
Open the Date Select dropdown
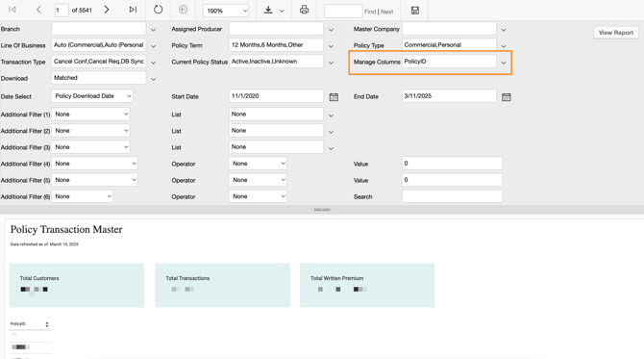coord(92,96)
